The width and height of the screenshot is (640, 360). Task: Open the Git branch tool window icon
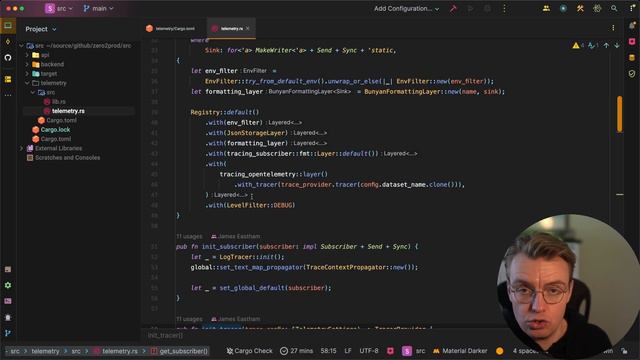point(8,333)
